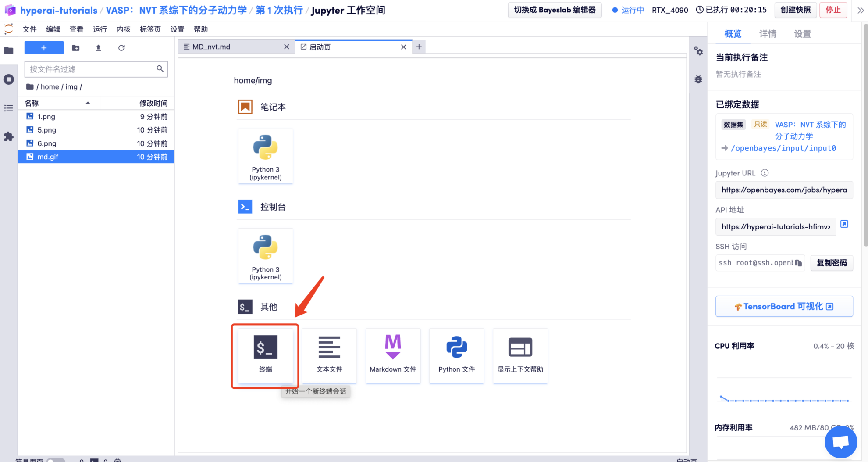Open the running kernels sidebar panel
Image resolution: width=868 pixels, height=462 pixels.
click(x=9, y=79)
